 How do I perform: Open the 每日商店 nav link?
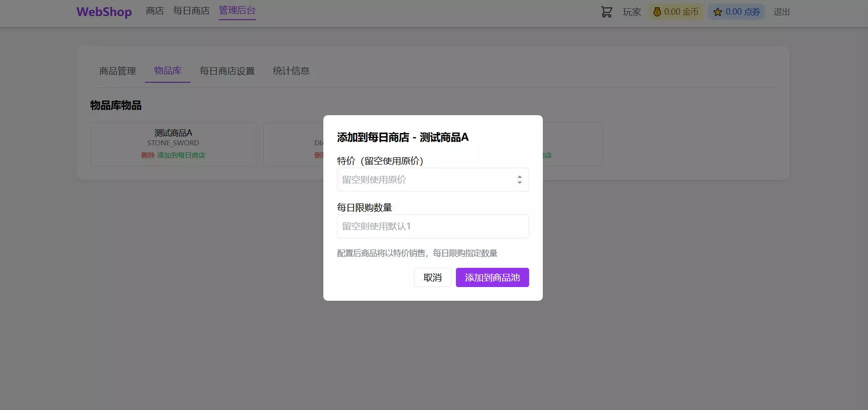[191, 11]
